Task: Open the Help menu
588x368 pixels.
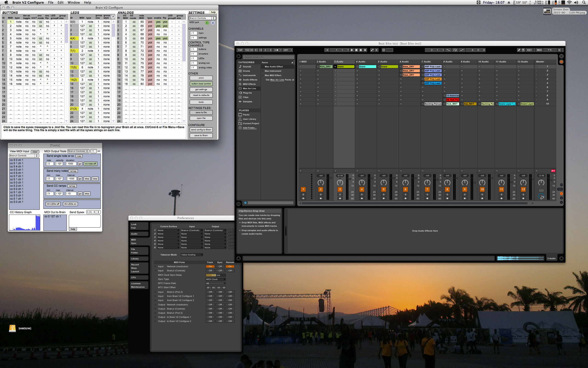Action: click(x=88, y=3)
